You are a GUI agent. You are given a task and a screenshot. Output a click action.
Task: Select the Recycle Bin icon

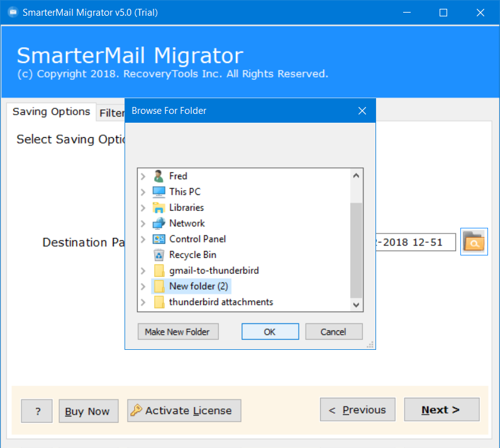click(x=158, y=255)
